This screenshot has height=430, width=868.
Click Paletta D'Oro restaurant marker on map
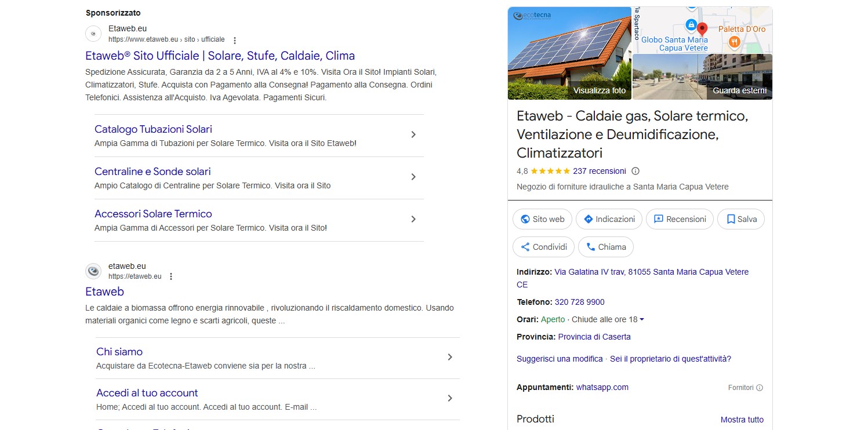click(734, 41)
